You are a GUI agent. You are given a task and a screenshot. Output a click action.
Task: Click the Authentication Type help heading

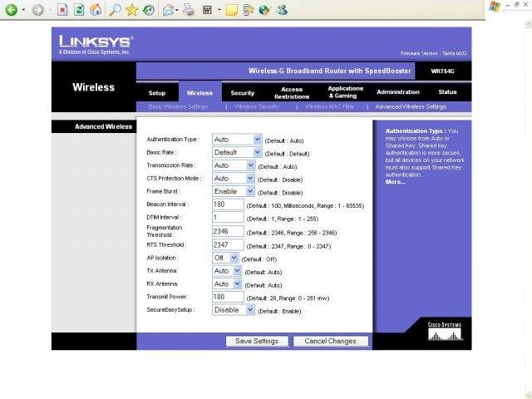(x=416, y=131)
